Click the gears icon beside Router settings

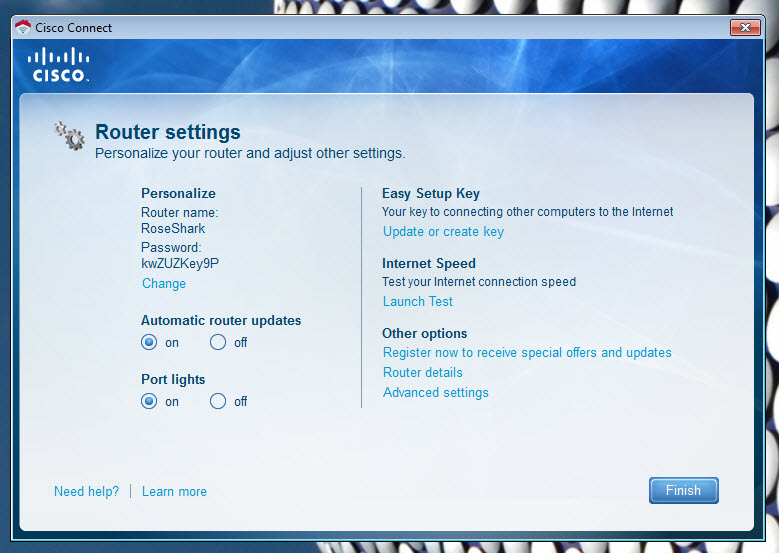tap(70, 136)
